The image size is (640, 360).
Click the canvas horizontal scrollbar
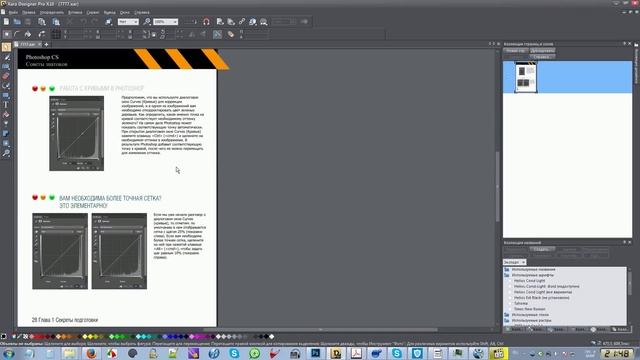point(320,330)
